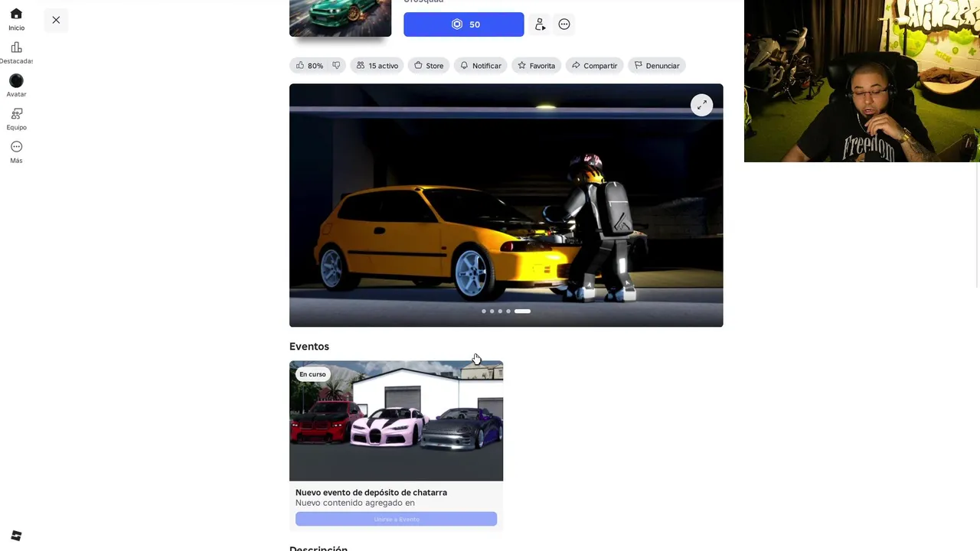Select first carousel dot indicator
980x551 pixels.
[x=484, y=311]
